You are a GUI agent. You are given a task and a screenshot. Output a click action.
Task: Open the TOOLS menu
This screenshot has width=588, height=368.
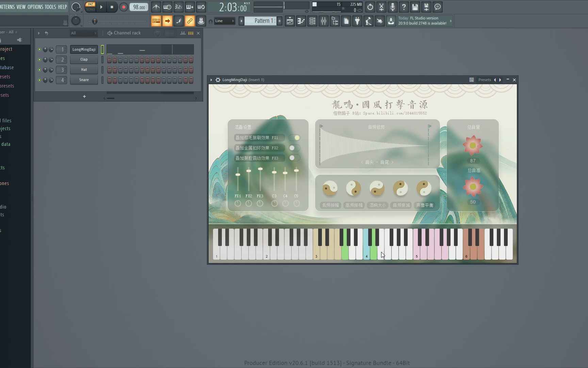[x=50, y=7]
